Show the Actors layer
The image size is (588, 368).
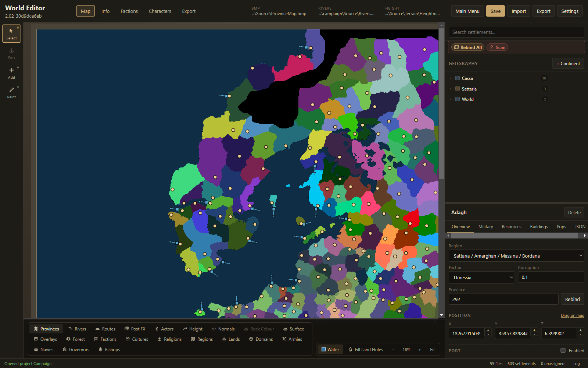point(164,329)
